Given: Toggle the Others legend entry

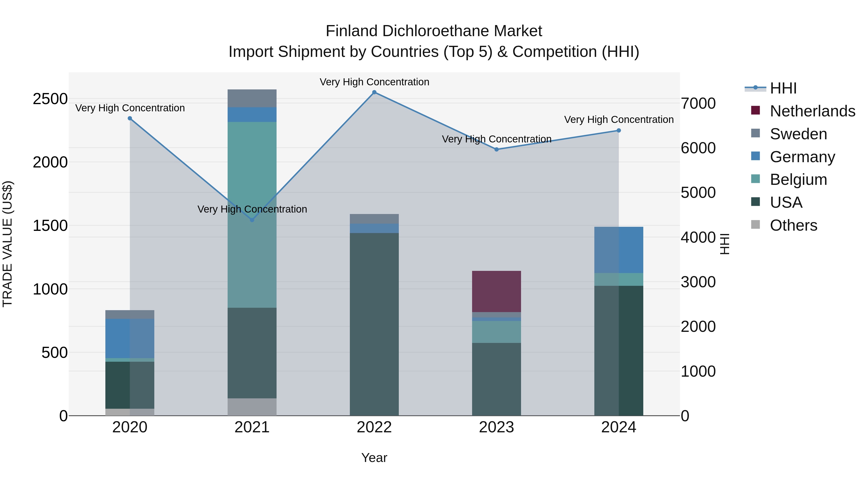Looking at the screenshot, I should tap(784, 225).
